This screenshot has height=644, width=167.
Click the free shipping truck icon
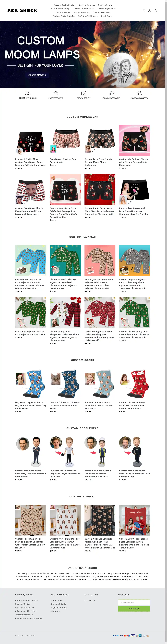pos(28,93)
